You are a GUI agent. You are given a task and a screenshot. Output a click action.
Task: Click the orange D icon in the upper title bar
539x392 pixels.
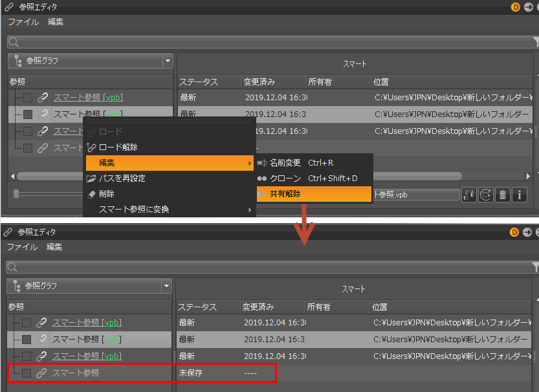point(515,7)
